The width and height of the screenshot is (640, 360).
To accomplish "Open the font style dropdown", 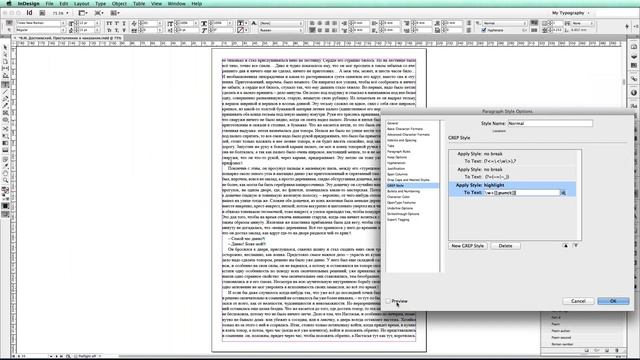I will pos(63,30).
